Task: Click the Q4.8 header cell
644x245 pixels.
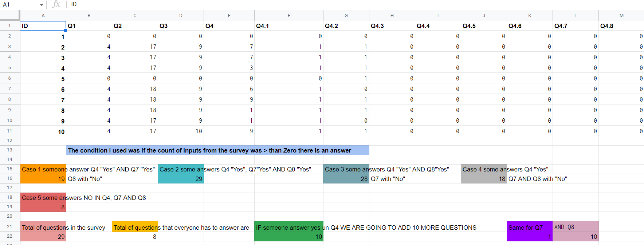Action: (621, 26)
